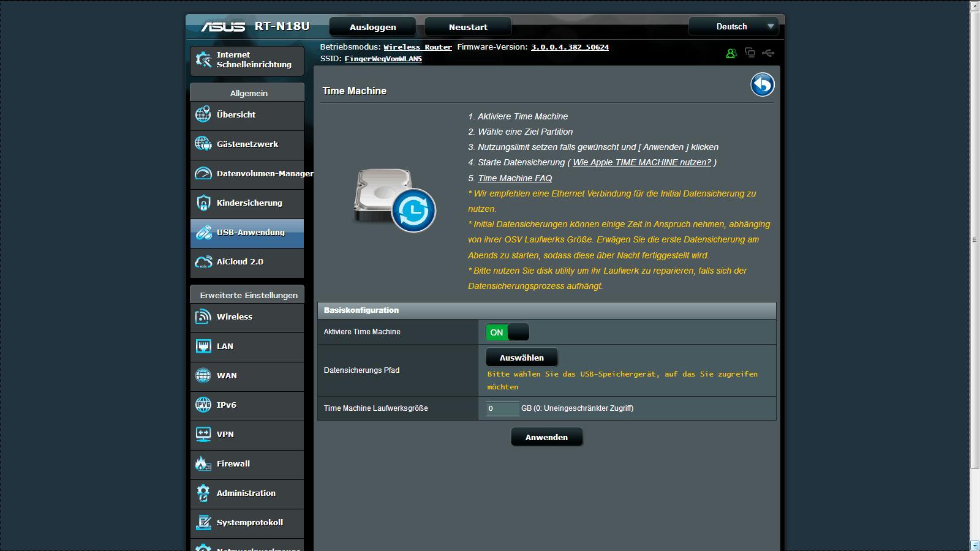Open the LAN settings entry
Screen dimensions: 980x551
[247, 347]
